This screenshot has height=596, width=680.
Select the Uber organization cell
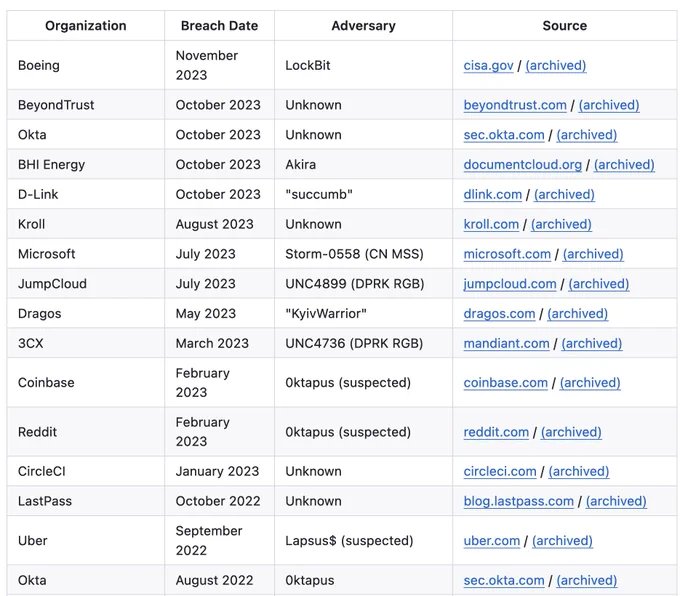(x=86, y=541)
